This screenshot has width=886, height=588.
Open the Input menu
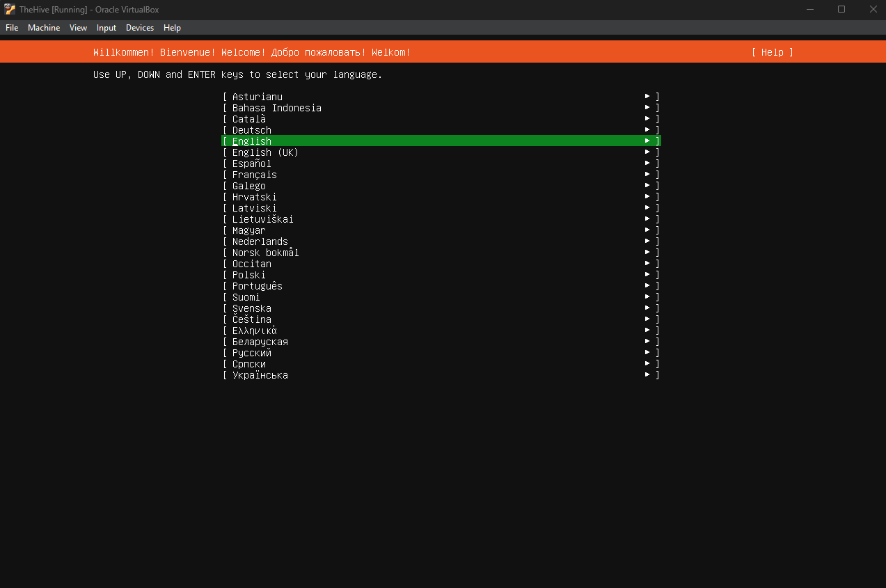tap(106, 28)
